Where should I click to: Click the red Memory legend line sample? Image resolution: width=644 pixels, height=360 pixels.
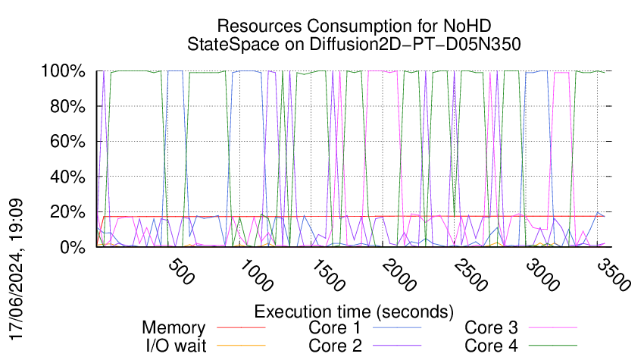tap(241, 327)
